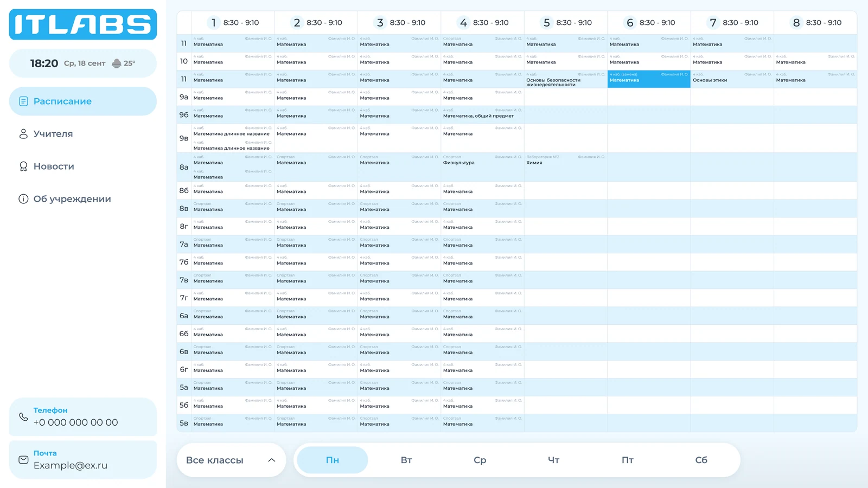Click the info icon beside Об учреждении

[x=23, y=199]
